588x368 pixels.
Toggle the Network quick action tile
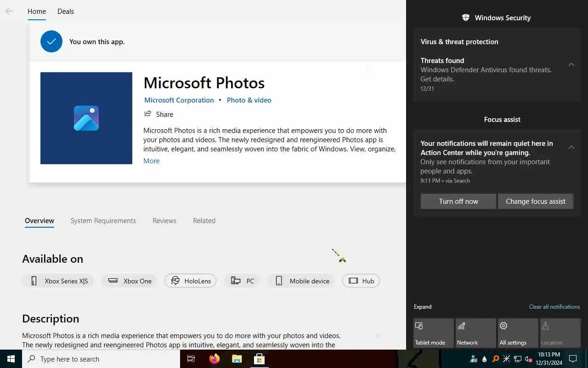coord(476,333)
